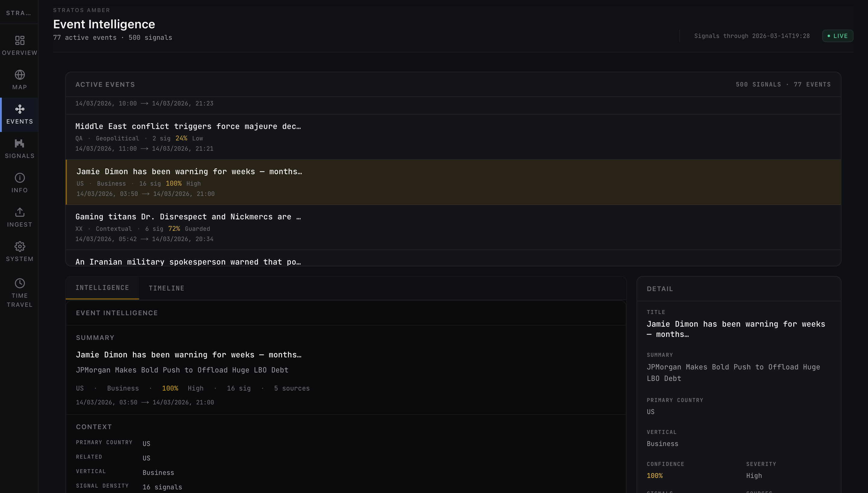Click the Iranian military spokesperson event
Viewport: 868px width, 493px height.
pos(188,261)
